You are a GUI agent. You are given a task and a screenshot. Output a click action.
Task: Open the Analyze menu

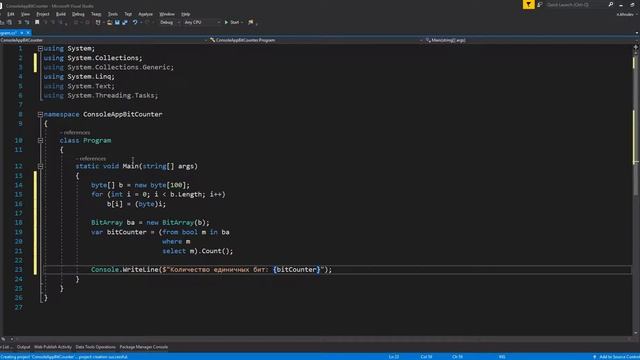146,14
